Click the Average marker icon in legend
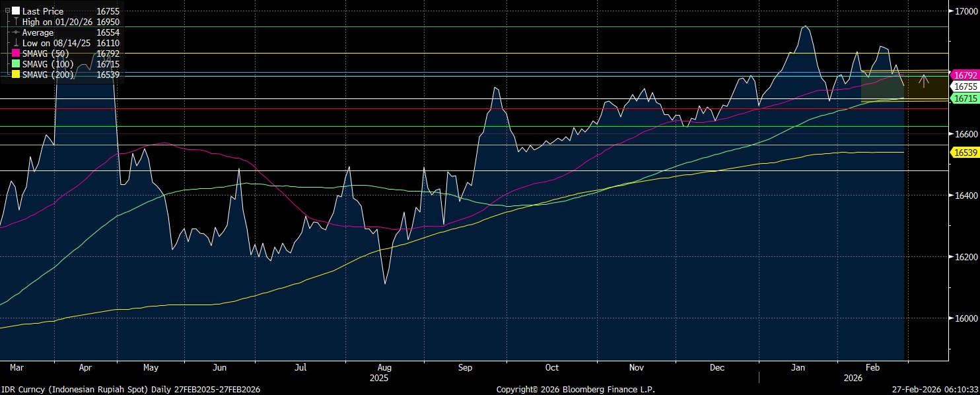Screen dimensions: 980x395 [x=16, y=32]
